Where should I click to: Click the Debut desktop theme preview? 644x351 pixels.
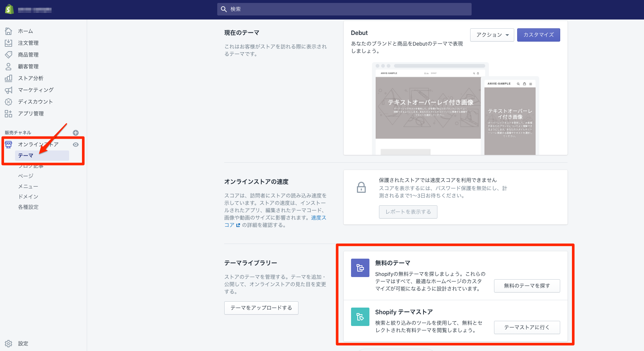pyautogui.click(x=428, y=107)
